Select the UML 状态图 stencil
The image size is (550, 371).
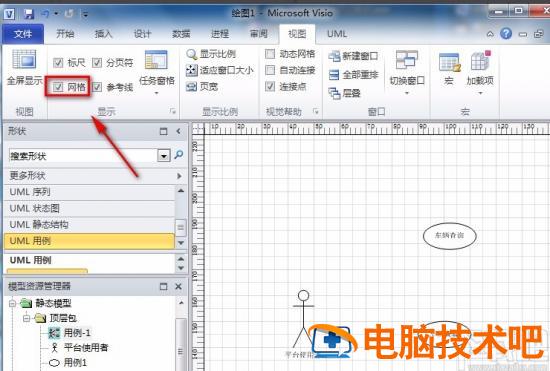89,208
